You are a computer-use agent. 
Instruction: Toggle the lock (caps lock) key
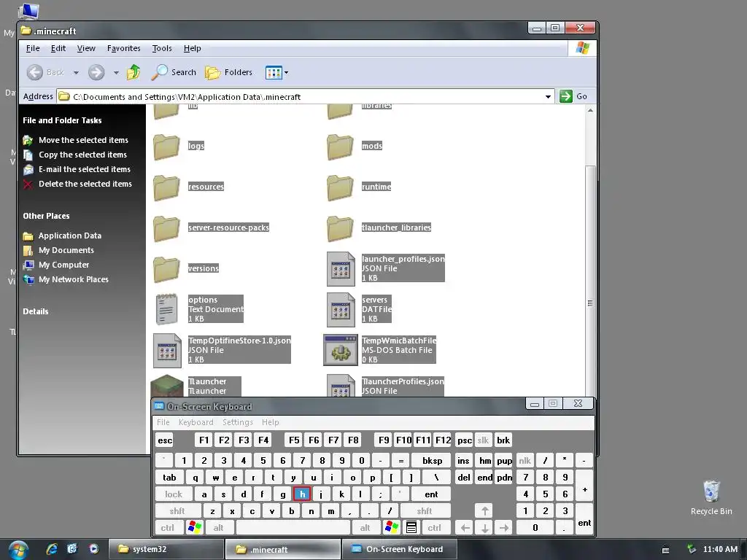[x=174, y=494]
